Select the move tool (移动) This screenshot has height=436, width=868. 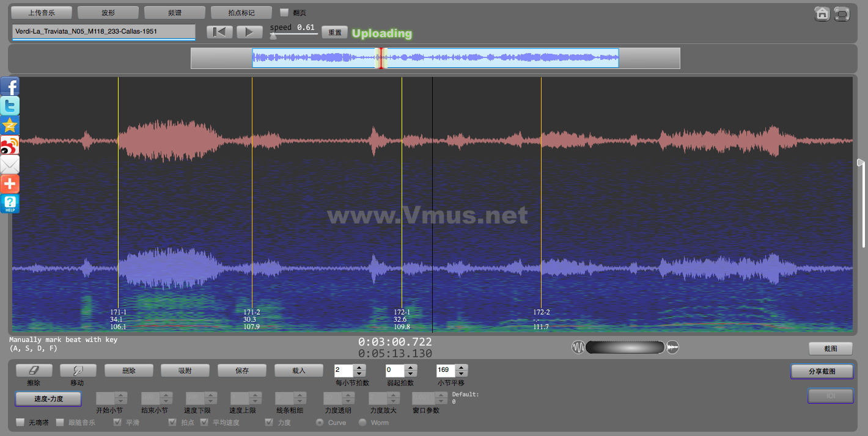(78, 371)
